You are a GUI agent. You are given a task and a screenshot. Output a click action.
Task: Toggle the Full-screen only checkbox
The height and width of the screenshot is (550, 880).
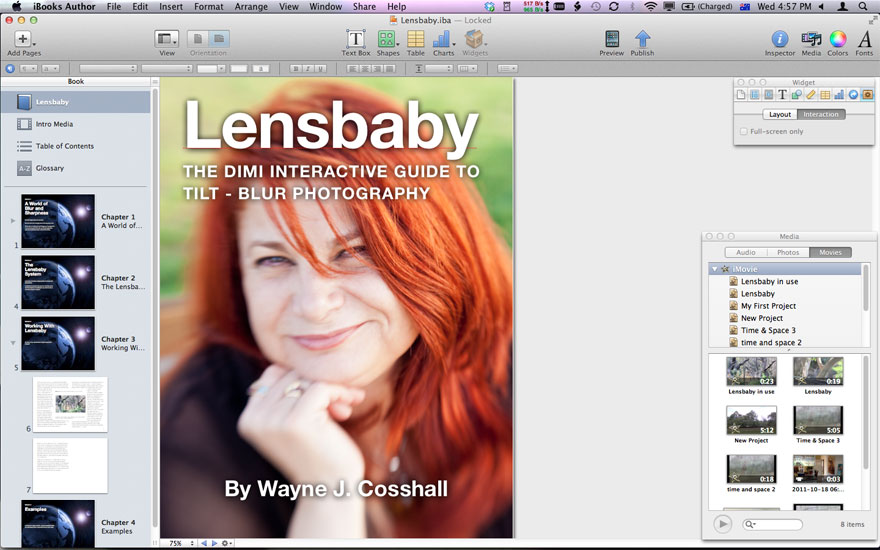(x=744, y=131)
